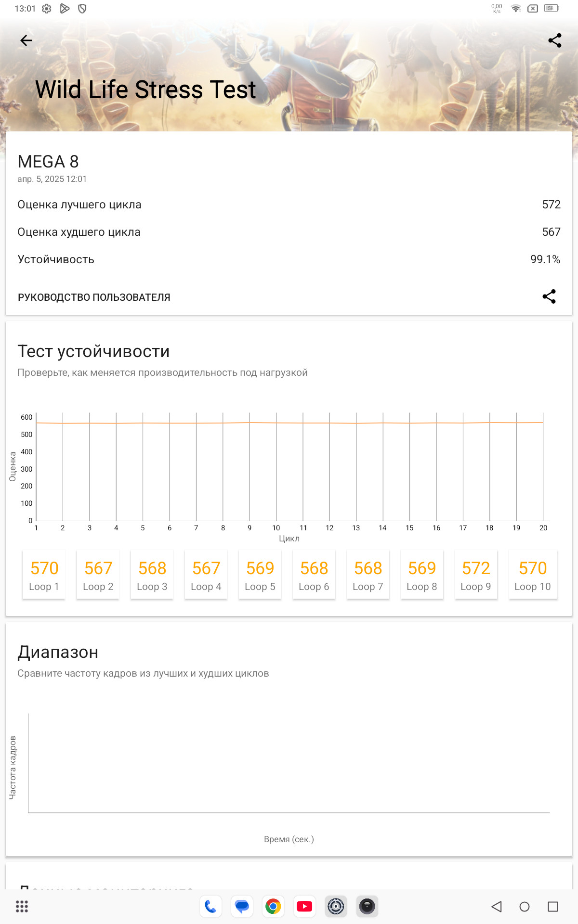Launch YouTube from the dock

(304, 907)
